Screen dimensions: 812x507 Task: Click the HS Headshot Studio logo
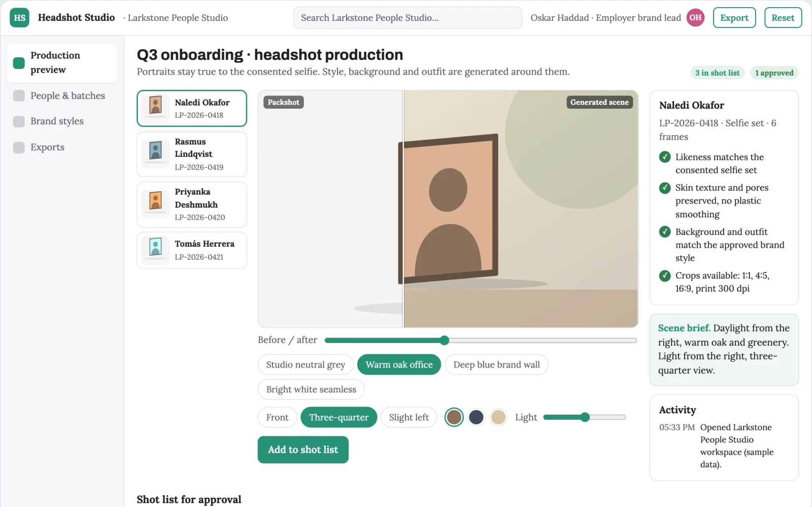point(19,18)
